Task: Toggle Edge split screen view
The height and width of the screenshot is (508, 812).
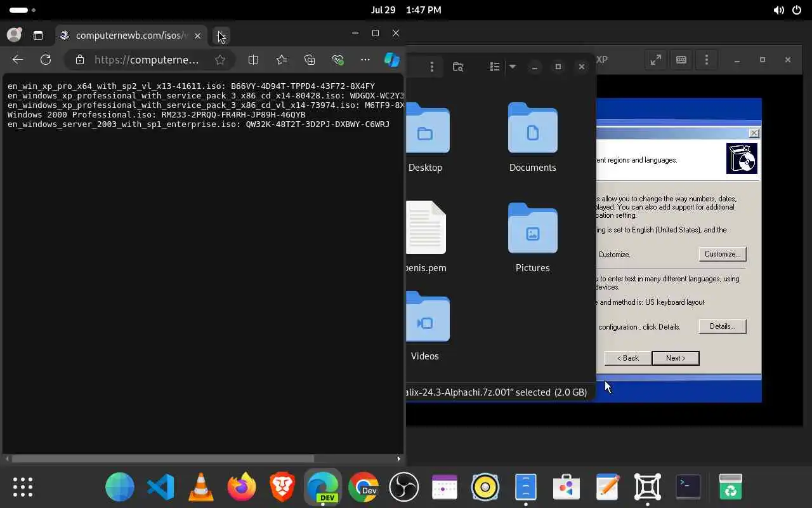Action: click(253, 60)
